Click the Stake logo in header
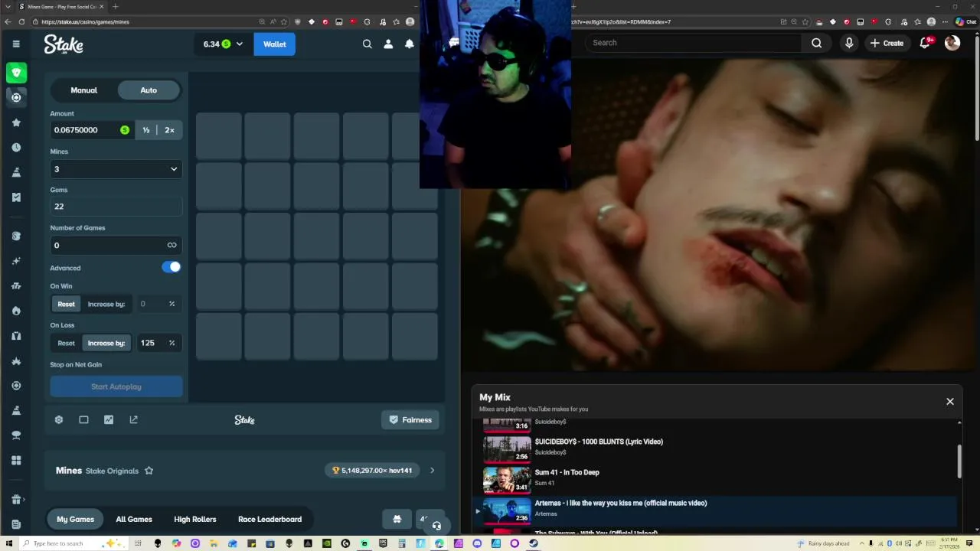 tap(64, 44)
